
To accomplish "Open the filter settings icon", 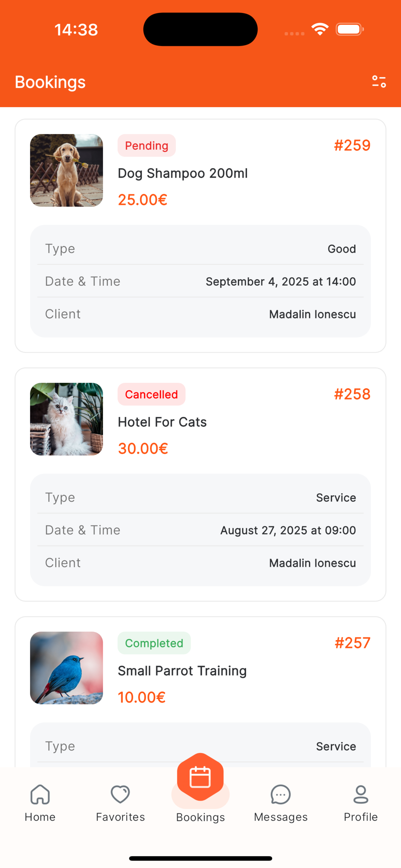I will tap(379, 82).
